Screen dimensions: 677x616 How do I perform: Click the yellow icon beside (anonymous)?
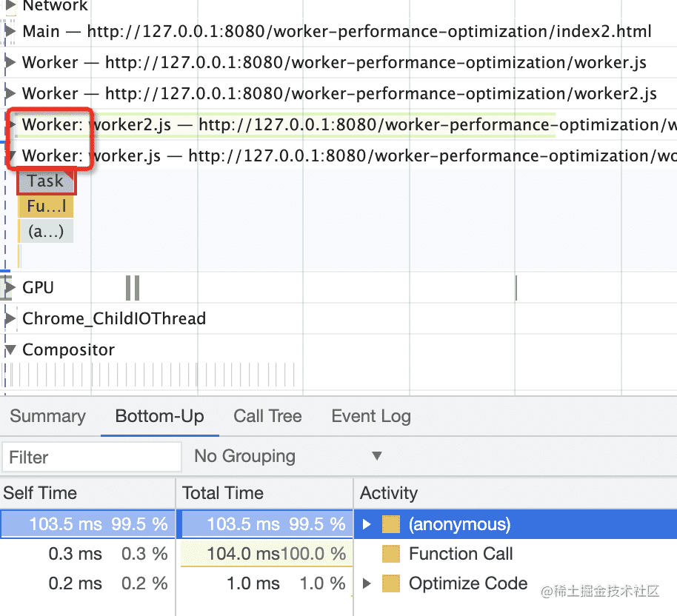tap(390, 525)
